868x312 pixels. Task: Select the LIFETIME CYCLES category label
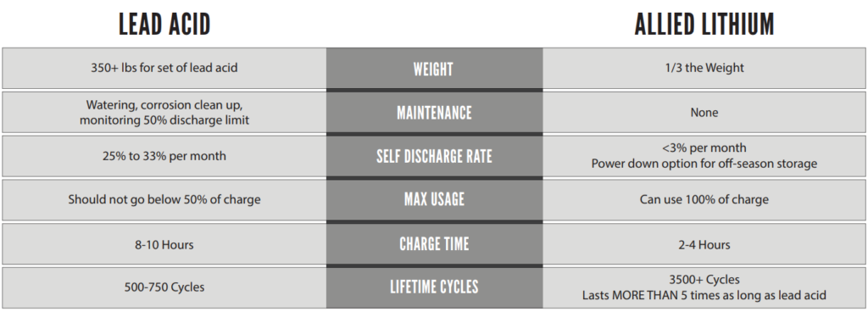(434, 287)
